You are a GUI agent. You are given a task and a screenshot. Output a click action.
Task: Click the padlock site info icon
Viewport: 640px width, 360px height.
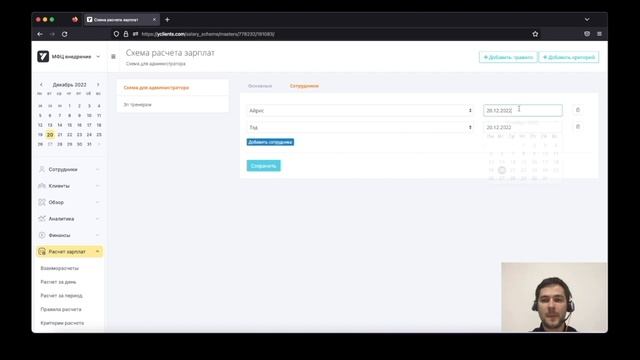(x=126, y=34)
